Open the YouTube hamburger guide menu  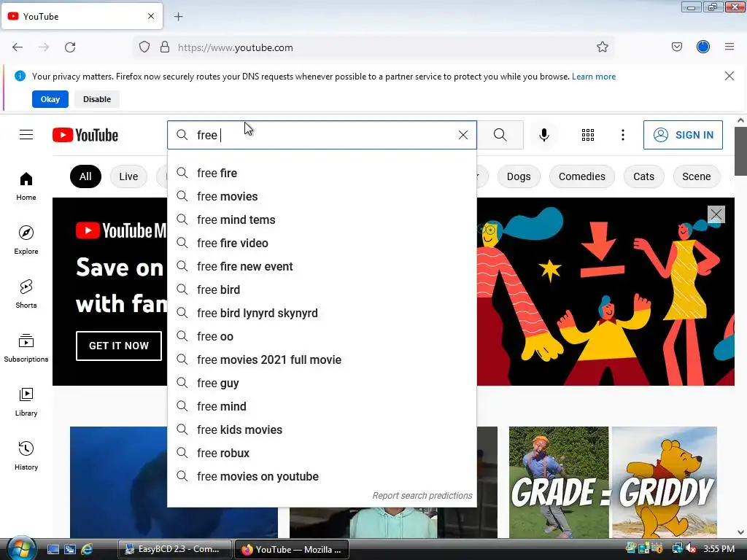point(26,135)
